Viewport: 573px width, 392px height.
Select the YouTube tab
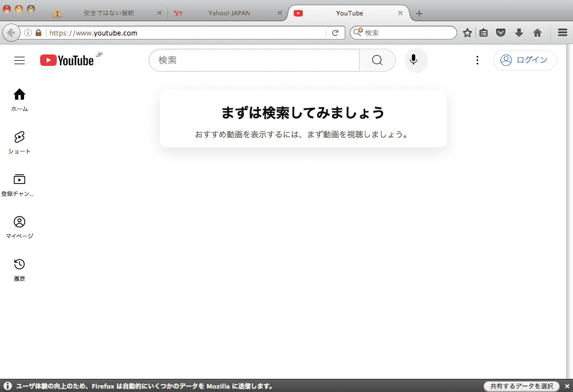(x=349, y=13)
